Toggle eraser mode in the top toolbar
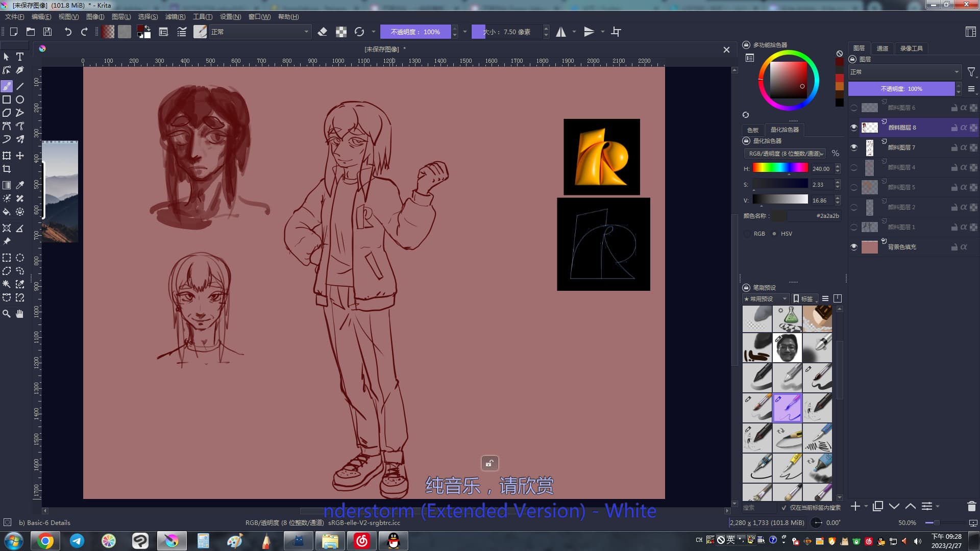This screenshot has width=980, height=551. click(x=322, y=32)
